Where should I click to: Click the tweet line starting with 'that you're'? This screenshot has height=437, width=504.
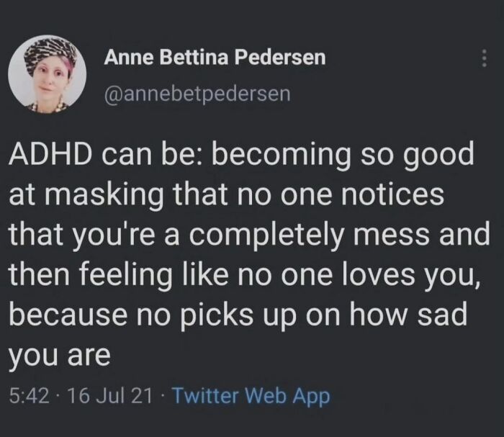click(249, 233)
